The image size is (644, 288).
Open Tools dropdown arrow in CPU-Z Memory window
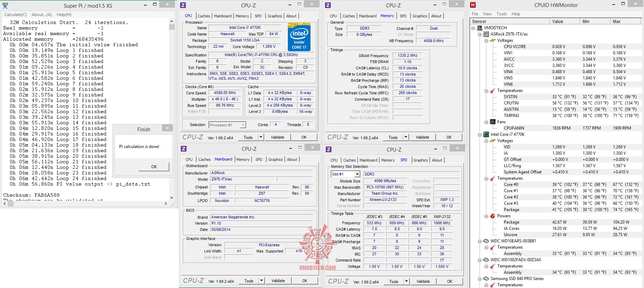[406, 137]
